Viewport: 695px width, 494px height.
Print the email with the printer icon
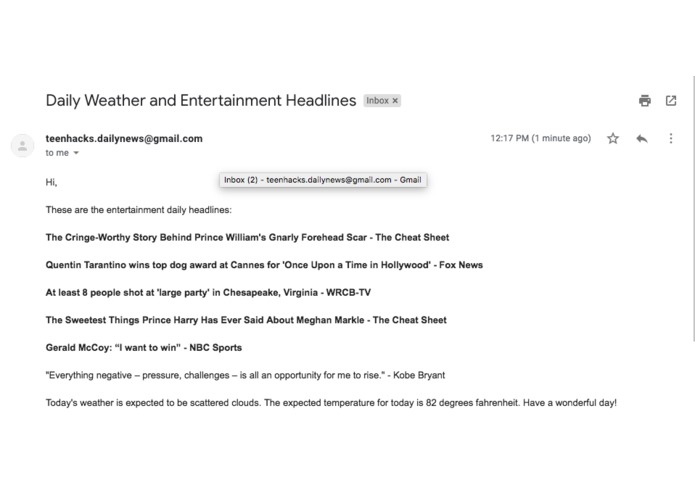(644, 101)
